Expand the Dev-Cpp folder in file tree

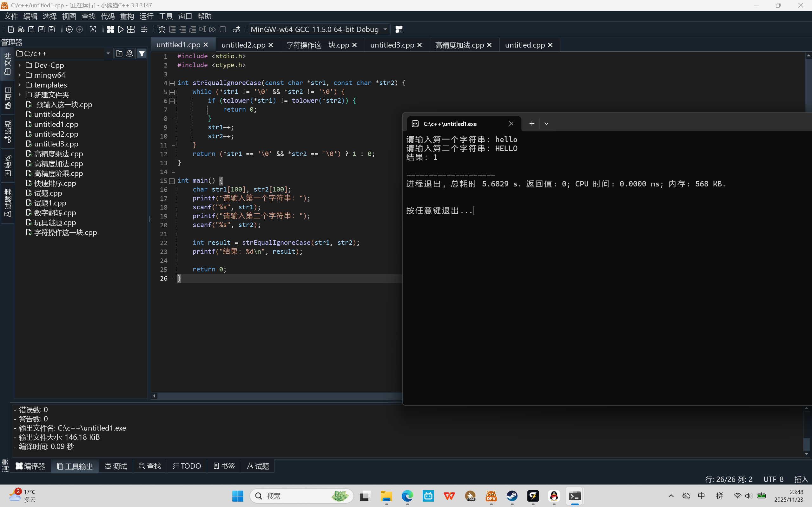pyautogui.click(x=20, y=65)
